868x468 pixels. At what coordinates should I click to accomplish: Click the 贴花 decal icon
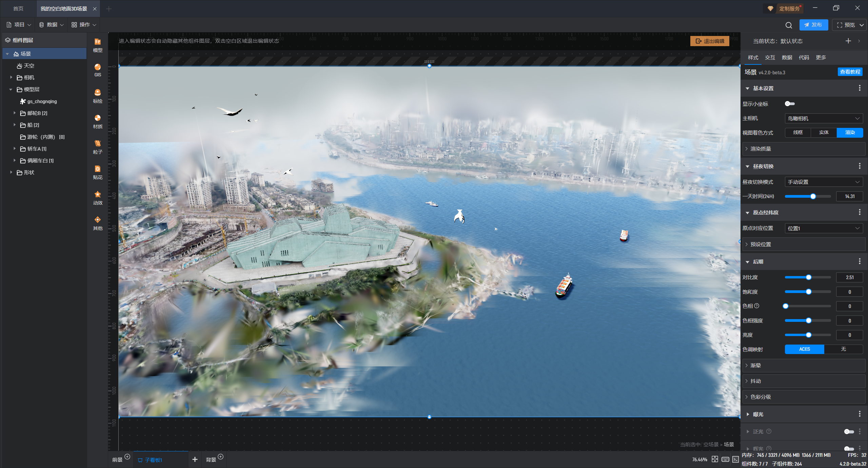(x=98, y=172)
